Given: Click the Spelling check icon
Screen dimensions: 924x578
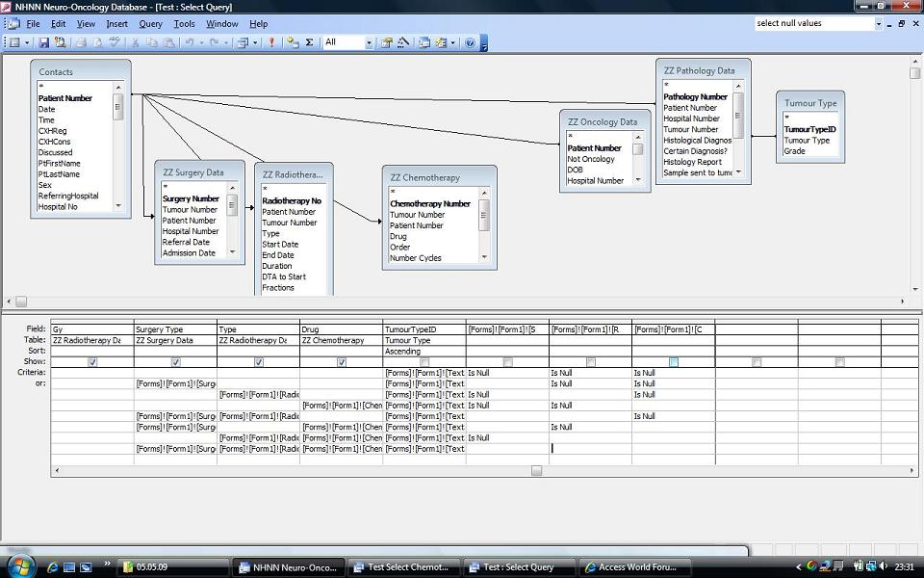Looking at the screenshot, I should [x=115, y=42].
